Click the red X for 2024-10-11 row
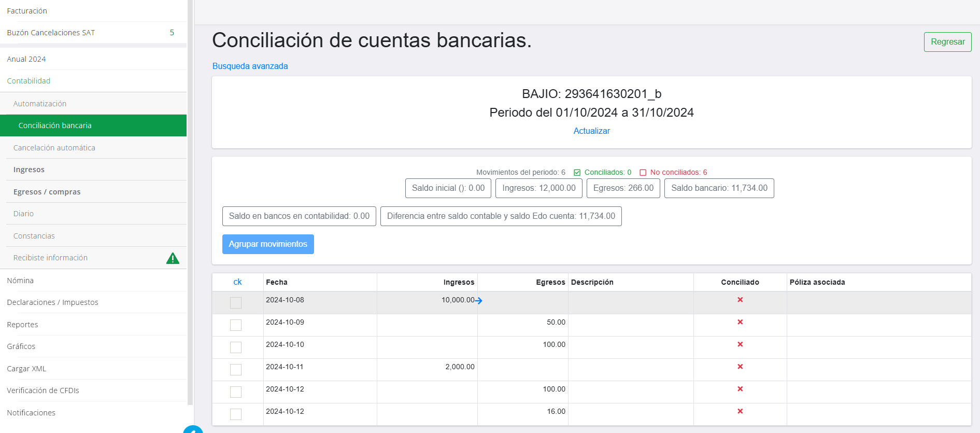 click(x=740, y=367)
